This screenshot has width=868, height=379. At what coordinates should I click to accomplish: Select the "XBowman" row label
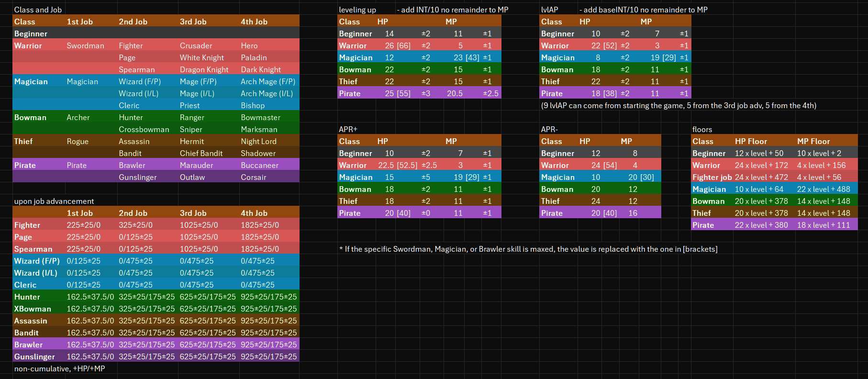[33, 309]
